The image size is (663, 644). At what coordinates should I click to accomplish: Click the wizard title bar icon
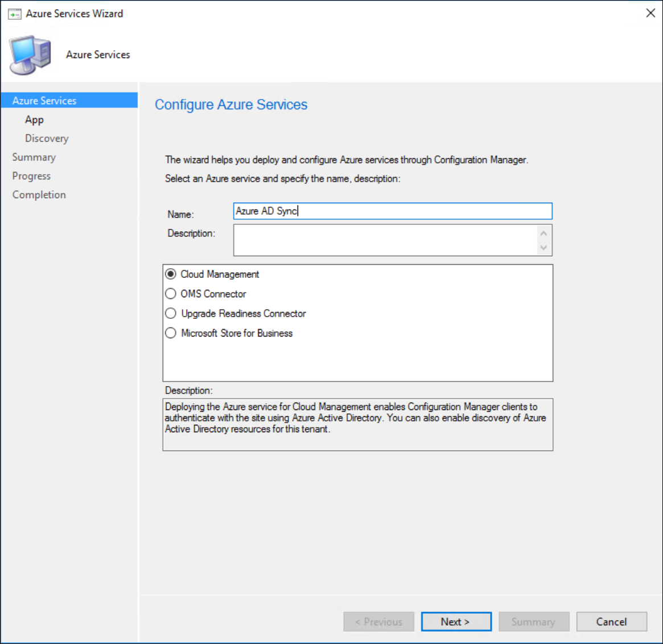pos(15,14)
